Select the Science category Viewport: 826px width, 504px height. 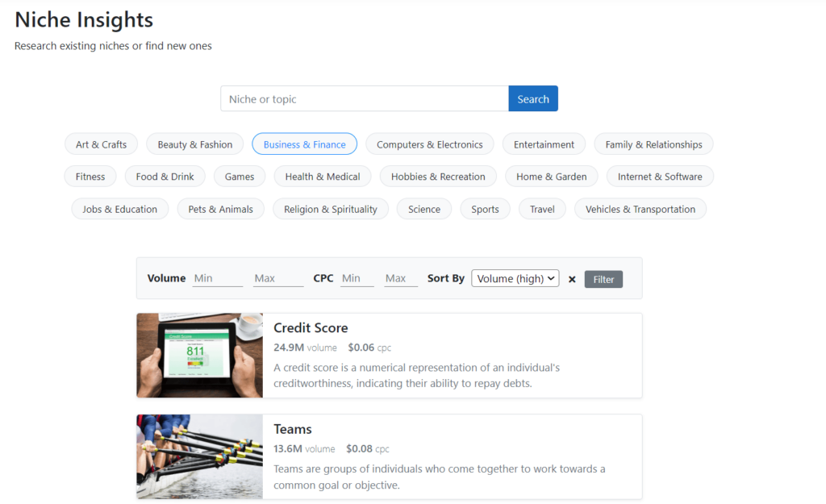423,208
